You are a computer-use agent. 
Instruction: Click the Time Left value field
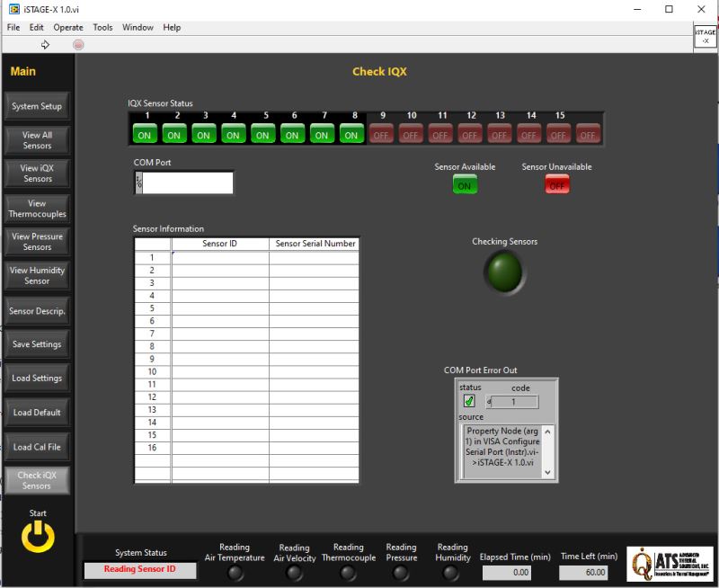pyautogui.click(x=583, y=573)
